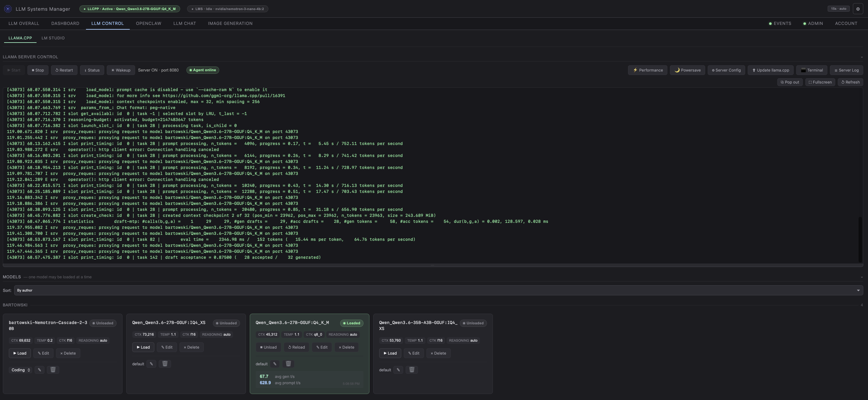Click the 'Server ON · port 8080' text
This screenshot has height=400, width=868.
(158, 70)
